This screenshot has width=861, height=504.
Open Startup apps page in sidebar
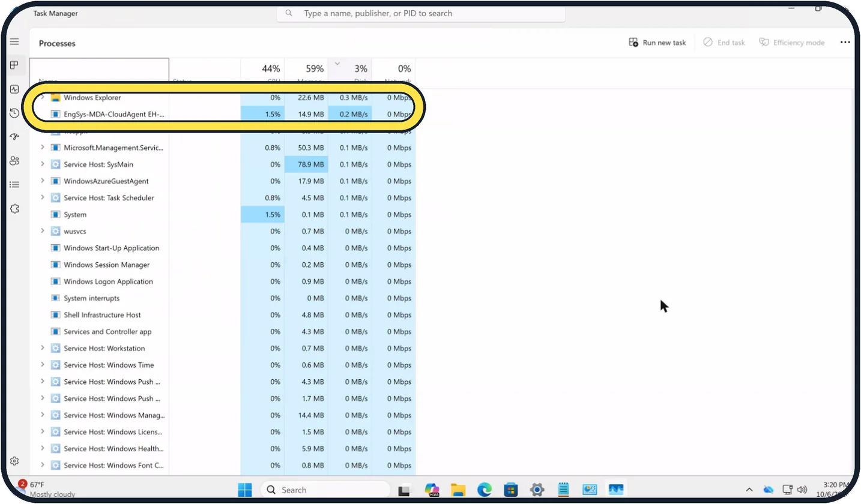click(14, 137)
